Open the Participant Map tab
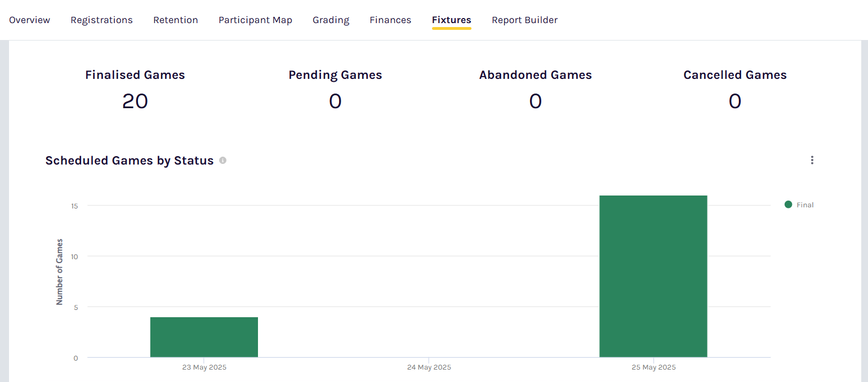The width and height of the screenshot is (868, 382). coord(255,20)
